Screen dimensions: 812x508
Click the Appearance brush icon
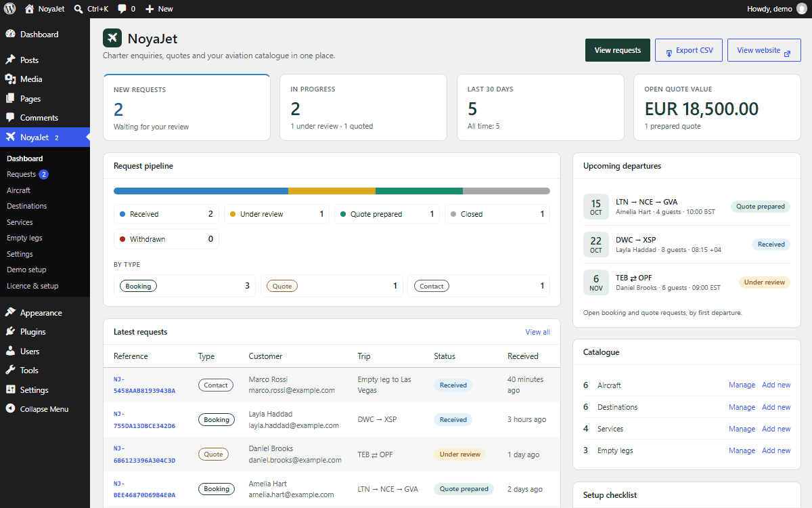point(10,312)
